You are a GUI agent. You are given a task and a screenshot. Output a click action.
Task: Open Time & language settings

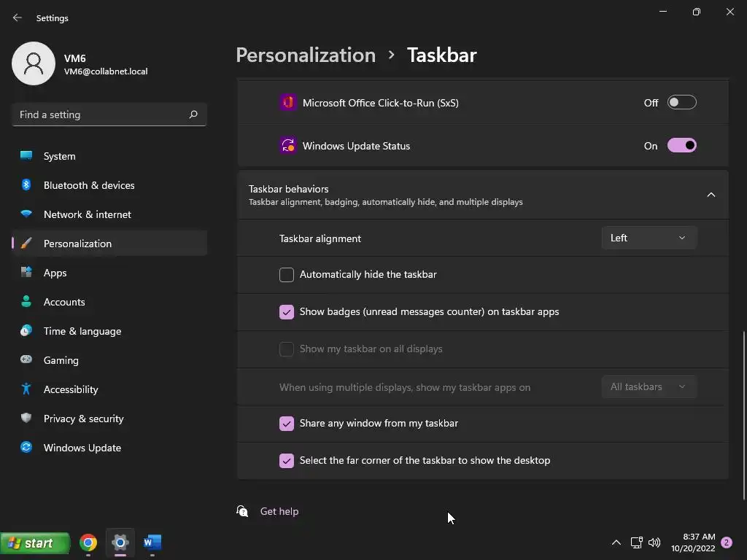point(109,330)
